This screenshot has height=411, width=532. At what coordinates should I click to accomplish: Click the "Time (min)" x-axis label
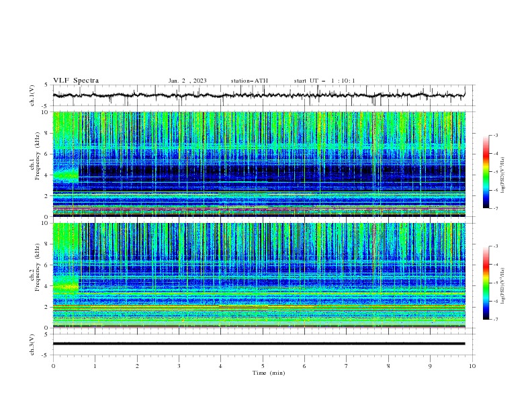[x=269, y=373]
